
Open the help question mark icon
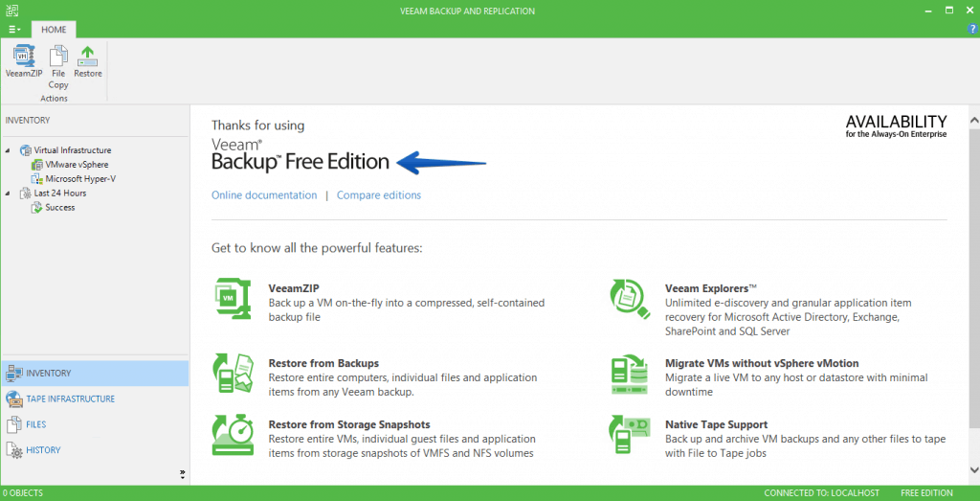click(x=972, y=30)
